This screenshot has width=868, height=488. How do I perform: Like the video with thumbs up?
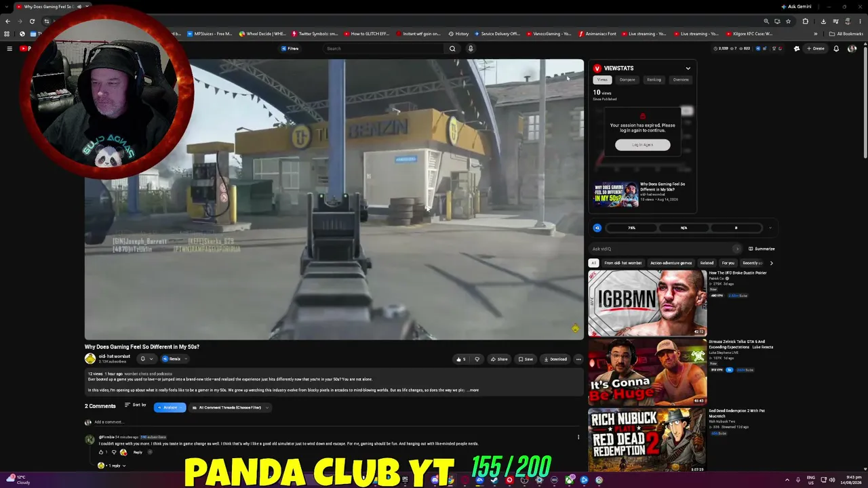461,359
